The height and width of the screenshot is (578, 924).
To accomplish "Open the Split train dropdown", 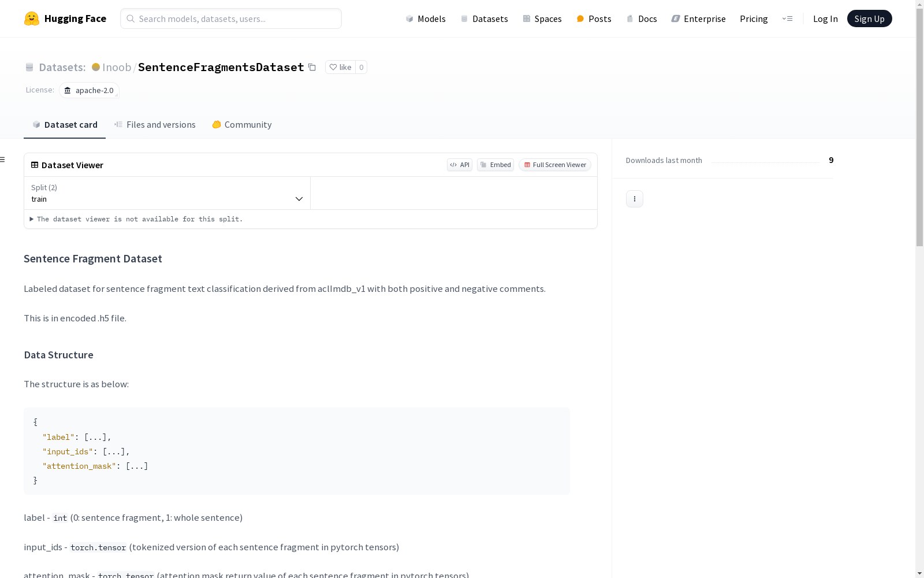I will (x=167, y=193).
